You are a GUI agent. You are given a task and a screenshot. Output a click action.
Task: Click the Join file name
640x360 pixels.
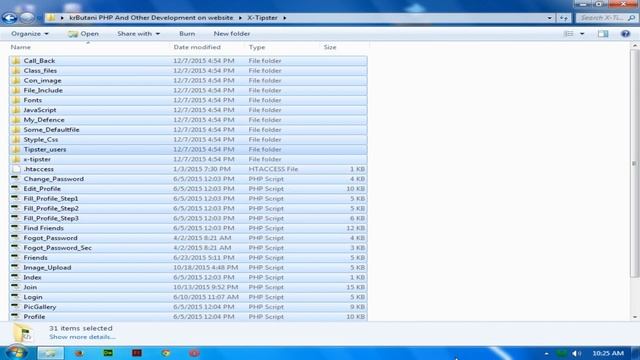pyautogui.click(x=30, y=287)
